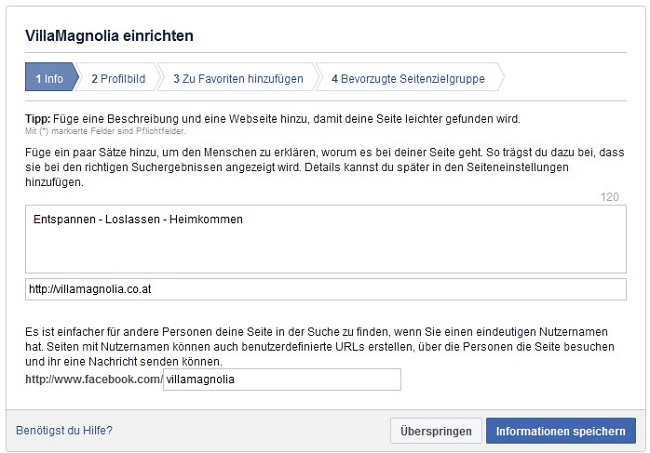The width and height of the screenshot is (650, 453).
Task: Click the description text area
Action: 326,239
